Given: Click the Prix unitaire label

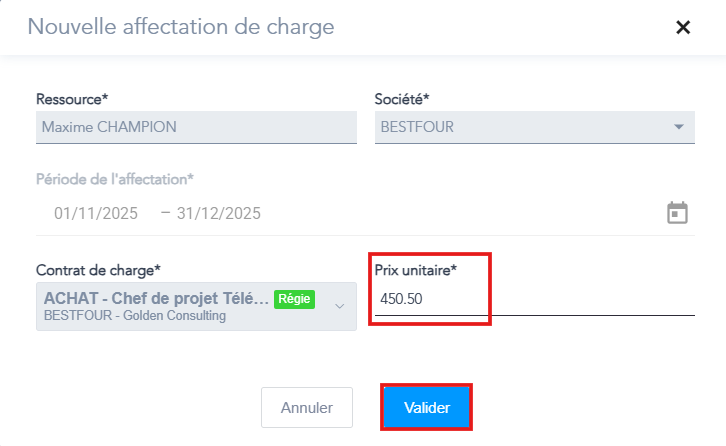Looking at the screenshot, I should coord(417,270).
